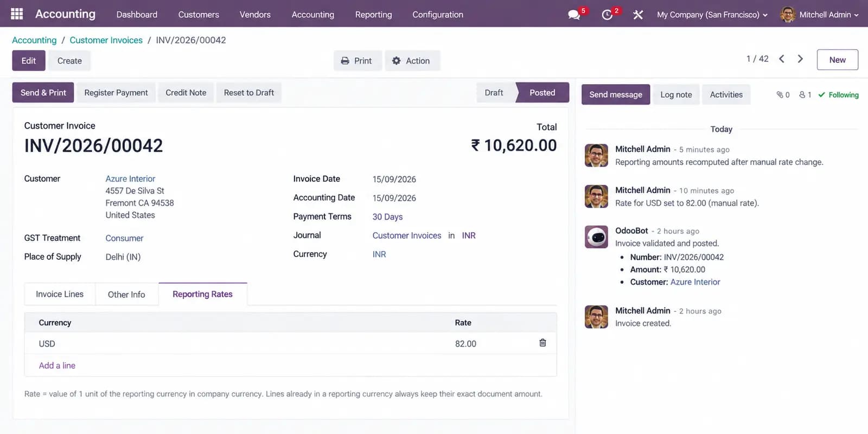Go to previous record with left chevron

click(782, 59)
